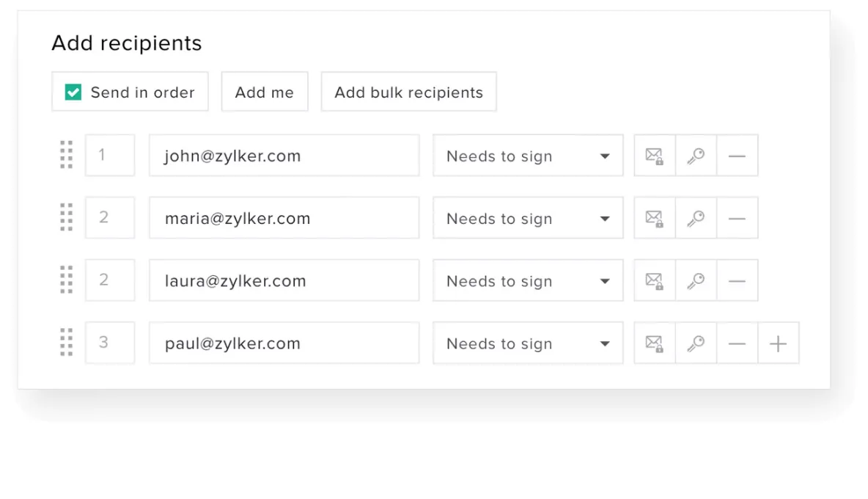Open private message envelope icon for paul@zylker.com
This screenshot has width=868, height=499.
655,343
